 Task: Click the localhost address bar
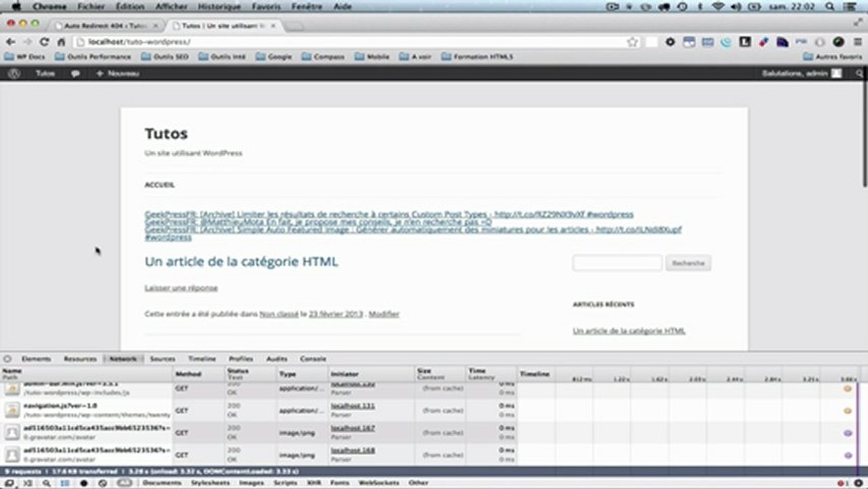pos(356,42)
